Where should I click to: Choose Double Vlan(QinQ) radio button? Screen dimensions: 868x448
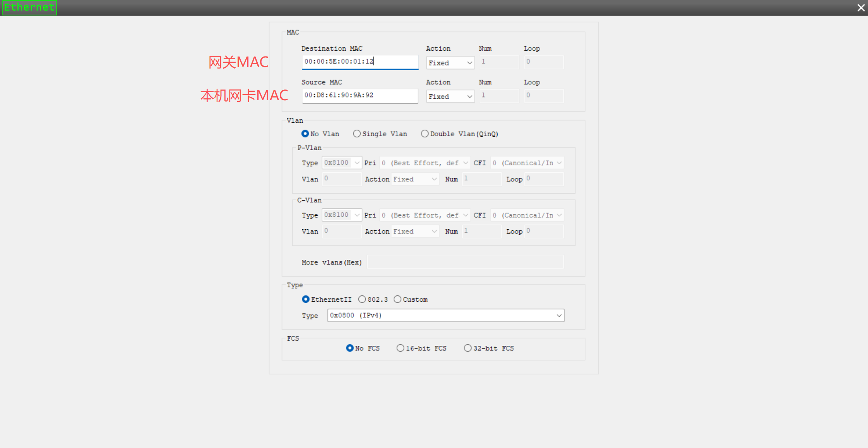click(425, 134)
